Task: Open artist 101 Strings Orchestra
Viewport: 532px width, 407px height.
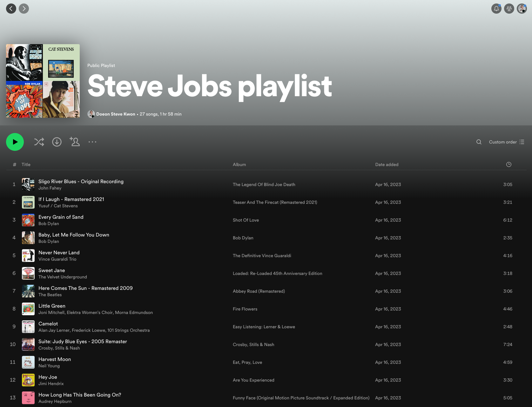Action: [x=129, y=330]
